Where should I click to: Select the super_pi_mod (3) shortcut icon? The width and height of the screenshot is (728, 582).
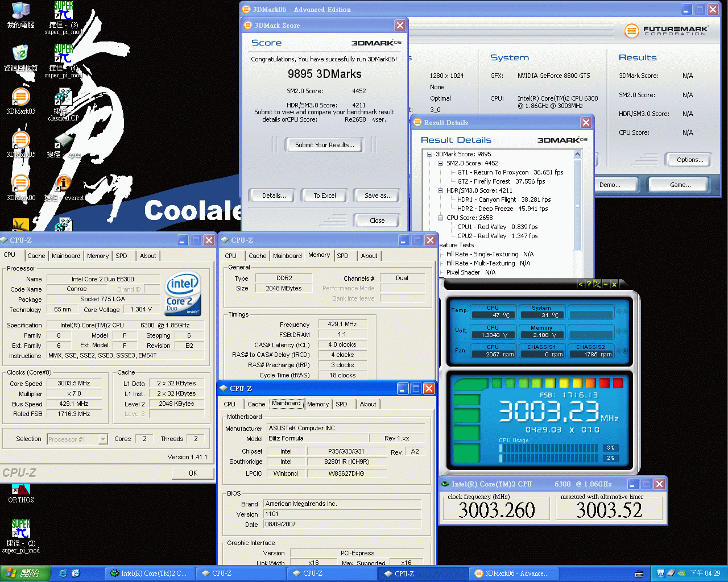63,11
